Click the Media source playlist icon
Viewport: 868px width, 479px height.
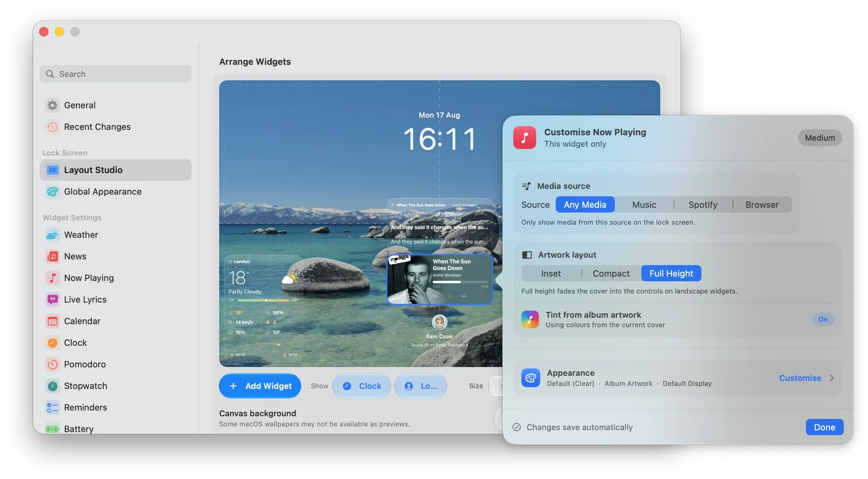526,186
